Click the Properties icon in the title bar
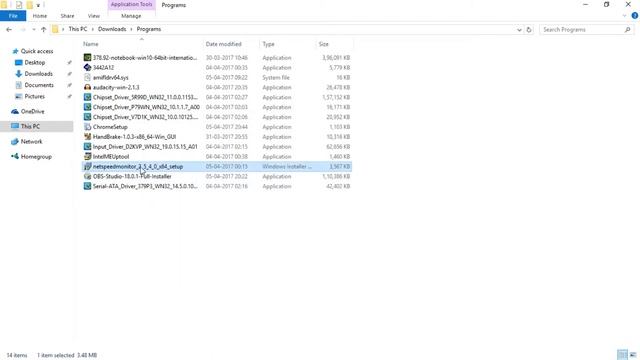 coord(19,5)
